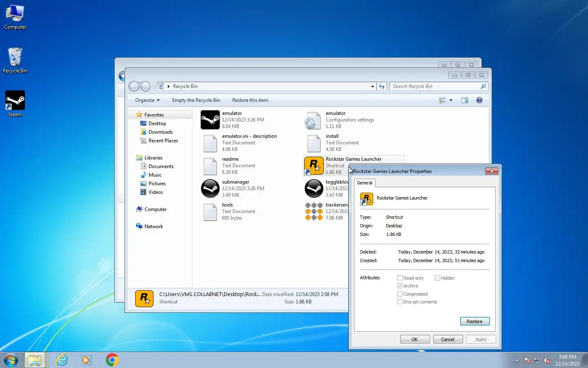
Task: Click Cancel in the Properties dialog
Action: [x=448, y=339]
